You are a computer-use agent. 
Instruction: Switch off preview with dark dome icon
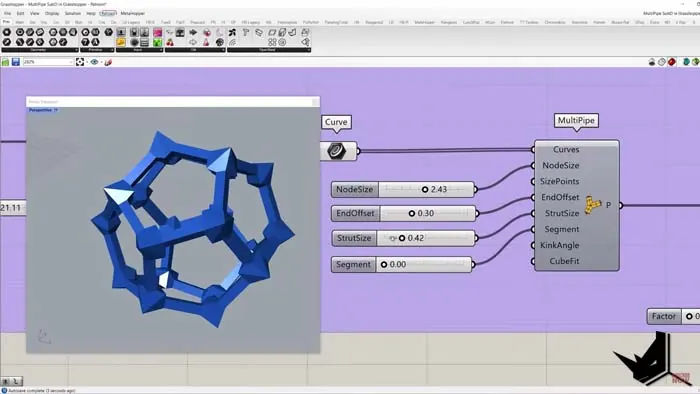[x=652, y=62]
